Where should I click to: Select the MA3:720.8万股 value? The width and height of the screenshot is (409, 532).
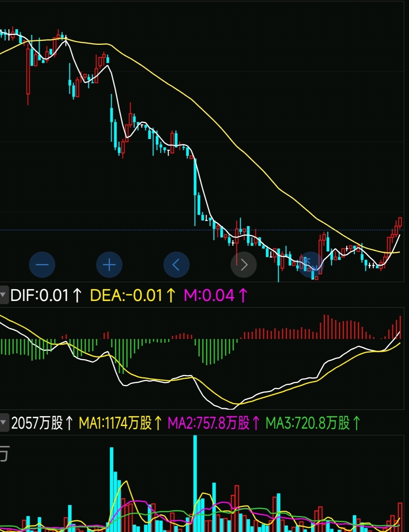tap(313, 423)
